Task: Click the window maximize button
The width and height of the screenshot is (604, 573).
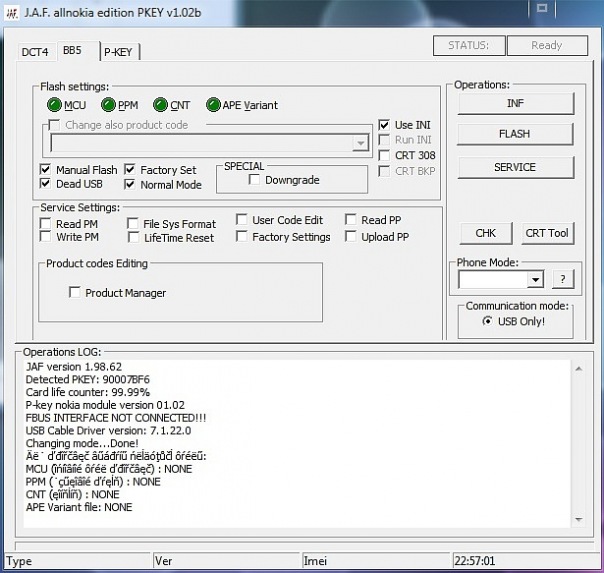Action: (x=542, y=8)
